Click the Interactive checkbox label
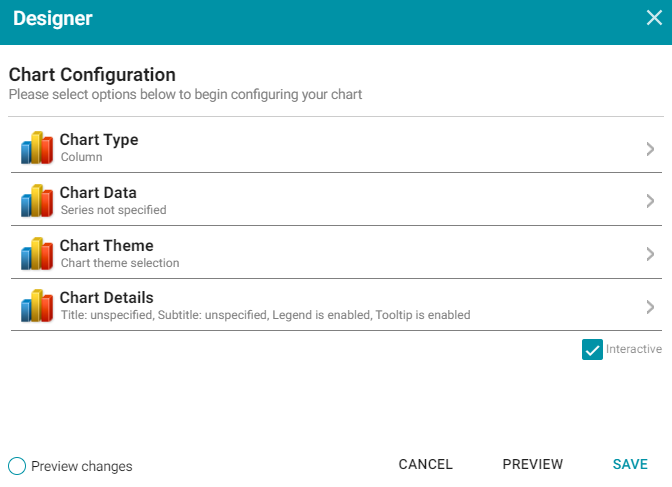Screen dimensions: 672x487 [634, 349]
